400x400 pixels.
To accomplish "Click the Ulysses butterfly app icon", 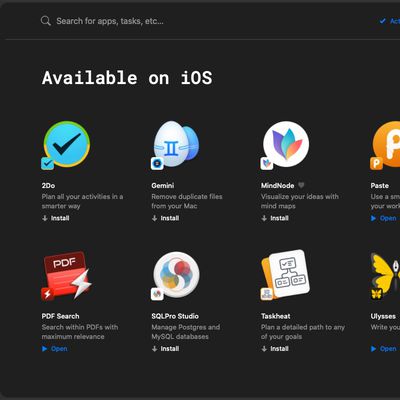I will 386,275.
